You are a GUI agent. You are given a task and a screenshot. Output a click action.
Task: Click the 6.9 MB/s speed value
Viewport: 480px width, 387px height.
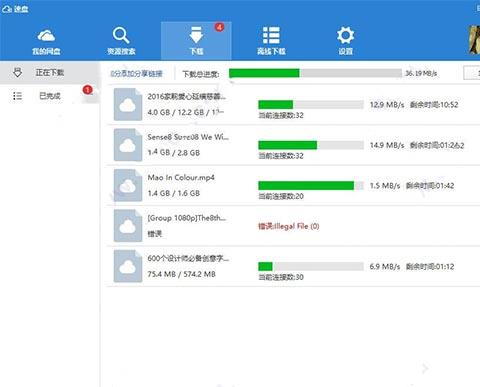point(385,267)
